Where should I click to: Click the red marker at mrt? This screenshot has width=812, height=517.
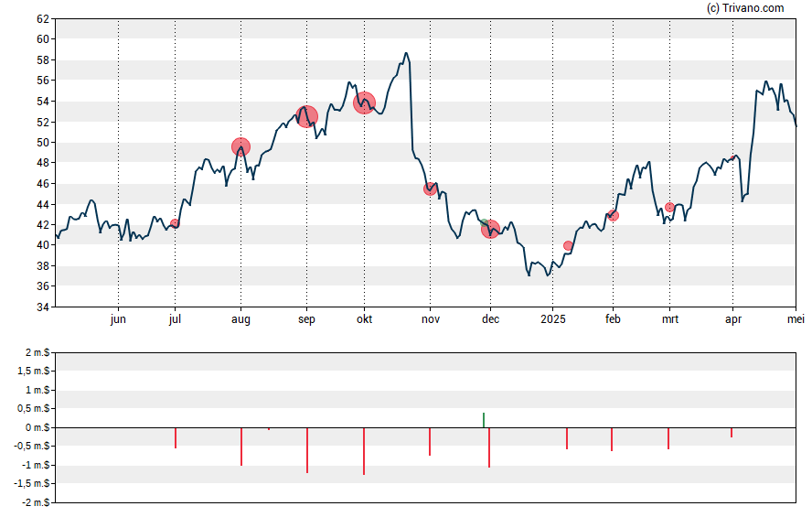click(x=669, y=207)
